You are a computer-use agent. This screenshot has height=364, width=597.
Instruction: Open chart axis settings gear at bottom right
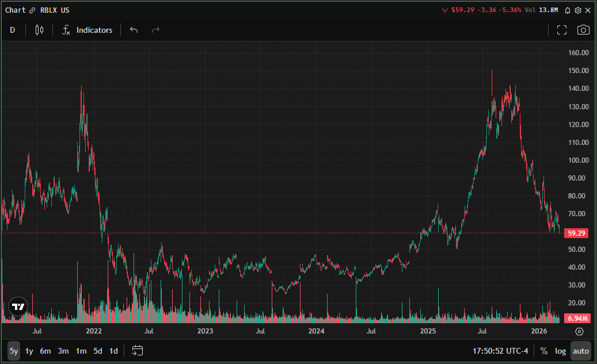[579, 331]
